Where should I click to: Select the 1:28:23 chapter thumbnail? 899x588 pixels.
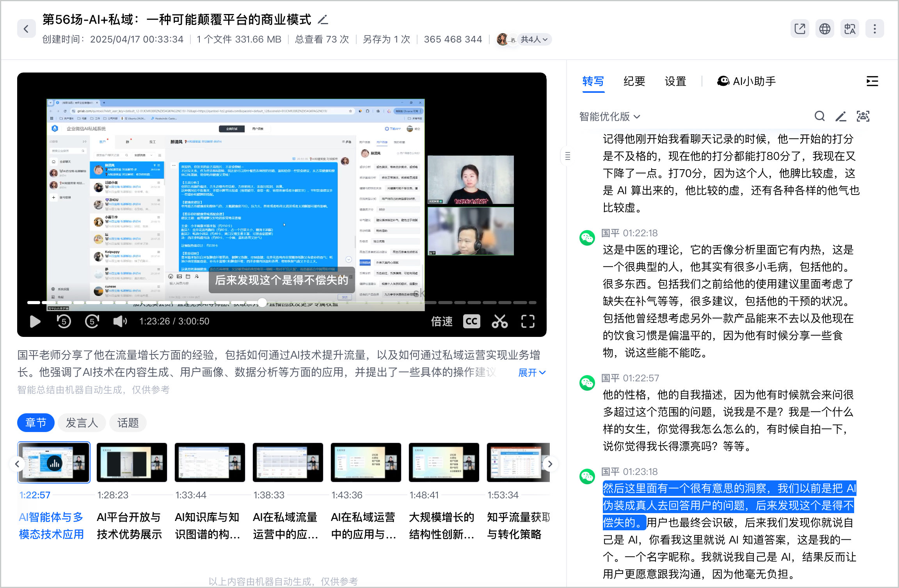pyautogui.click(x=131, y=462)
